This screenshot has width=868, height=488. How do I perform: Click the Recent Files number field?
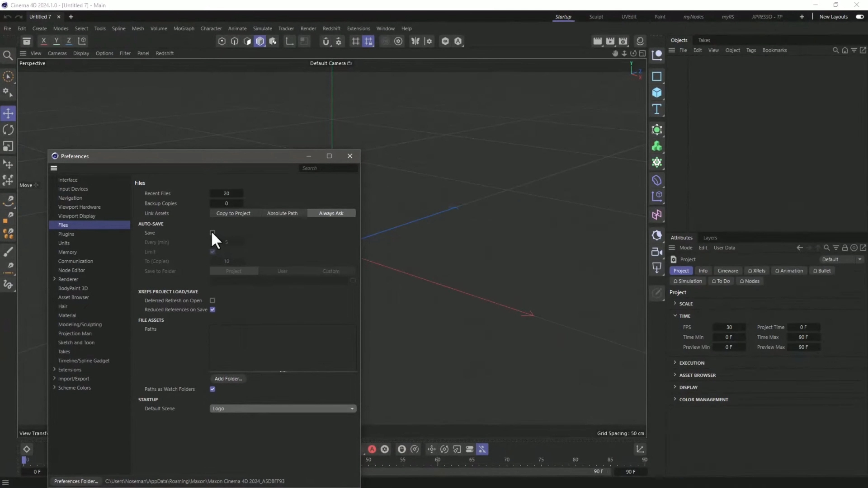226,193
